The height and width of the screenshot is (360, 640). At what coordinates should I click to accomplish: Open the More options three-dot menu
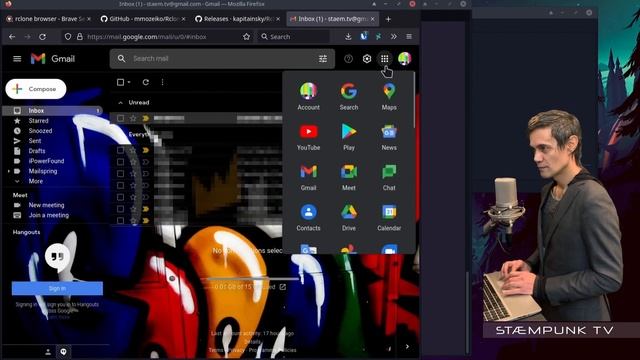click(162, 82)
